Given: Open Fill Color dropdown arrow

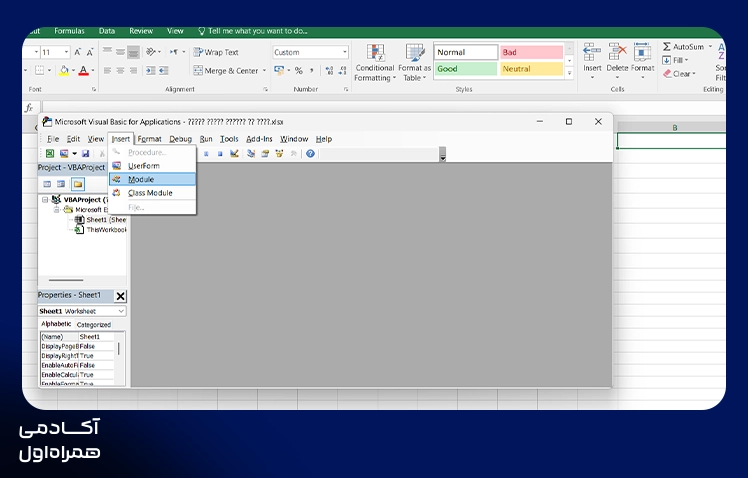Looking at the screenshot, I should click(73, 71).
